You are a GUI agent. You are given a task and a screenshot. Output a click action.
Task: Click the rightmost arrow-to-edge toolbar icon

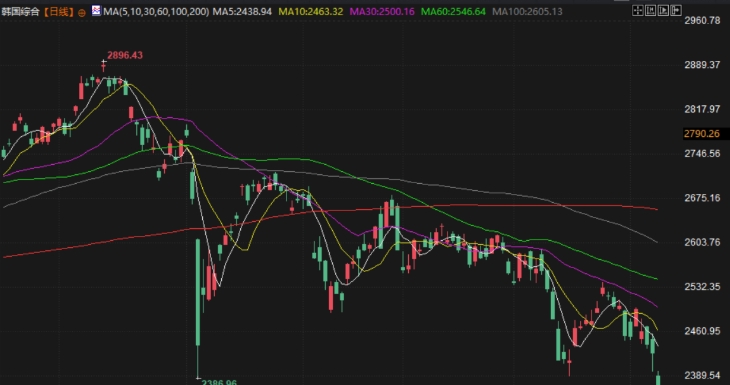click(676, 10)
